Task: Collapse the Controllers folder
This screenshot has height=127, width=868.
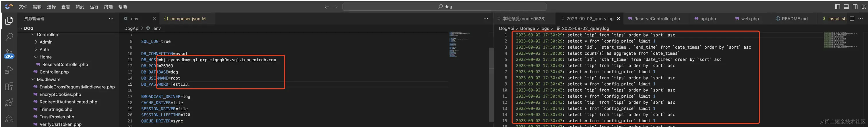Action: click(48, 35)
